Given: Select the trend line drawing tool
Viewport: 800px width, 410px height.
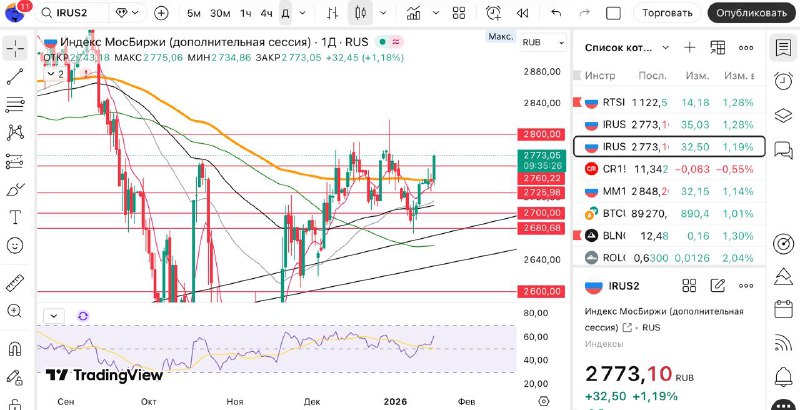Looking at the screenshot, I should 15,77.
